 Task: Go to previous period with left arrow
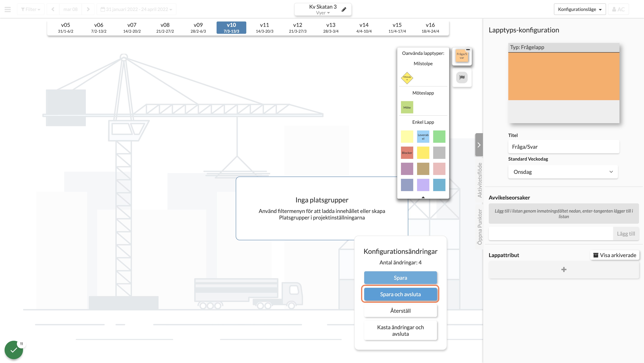pyautogui.click(x=53, y=9)
